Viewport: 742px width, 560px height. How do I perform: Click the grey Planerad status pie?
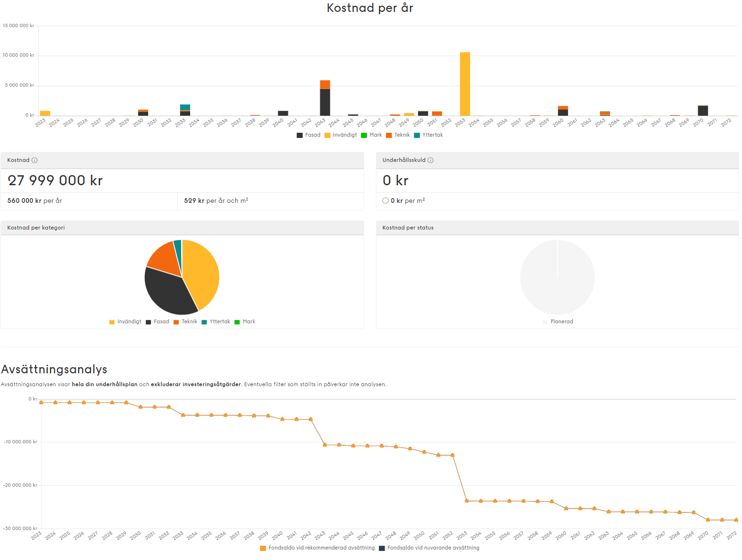coord(557,277)
